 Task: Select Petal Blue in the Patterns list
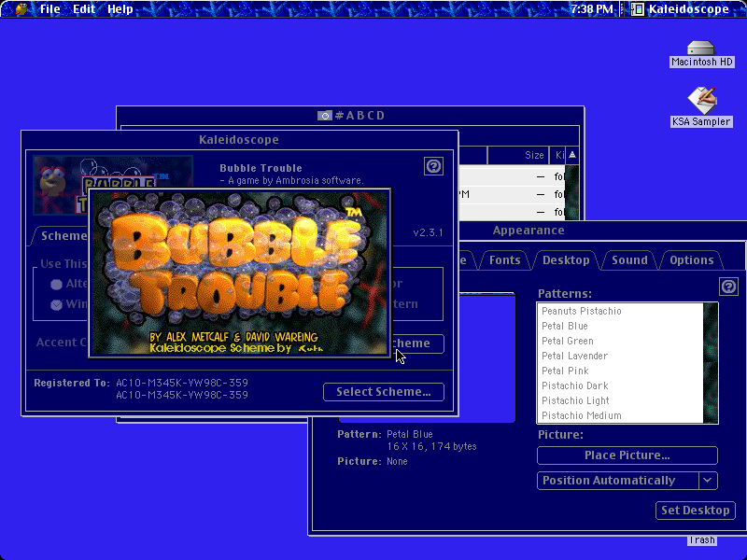pyautogui.click(x=620, y=326)
